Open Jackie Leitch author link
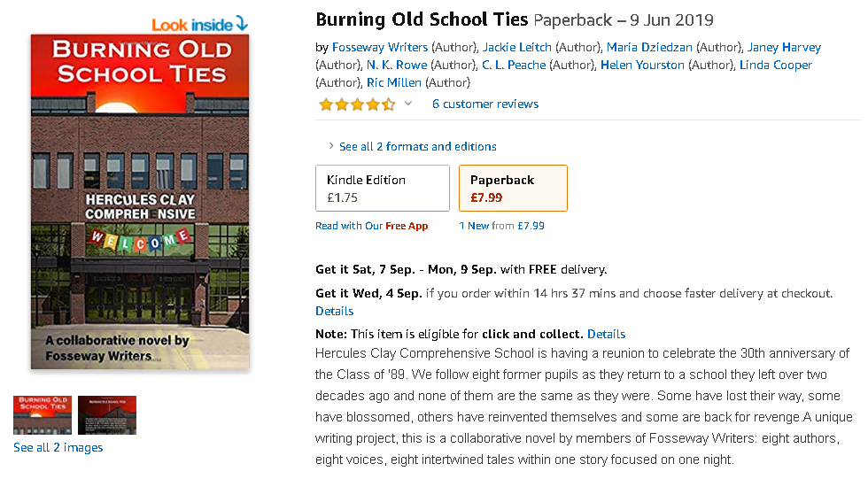The height and width of the screenshot is (479, 868). pyautogui.click(x=519, y=47)
